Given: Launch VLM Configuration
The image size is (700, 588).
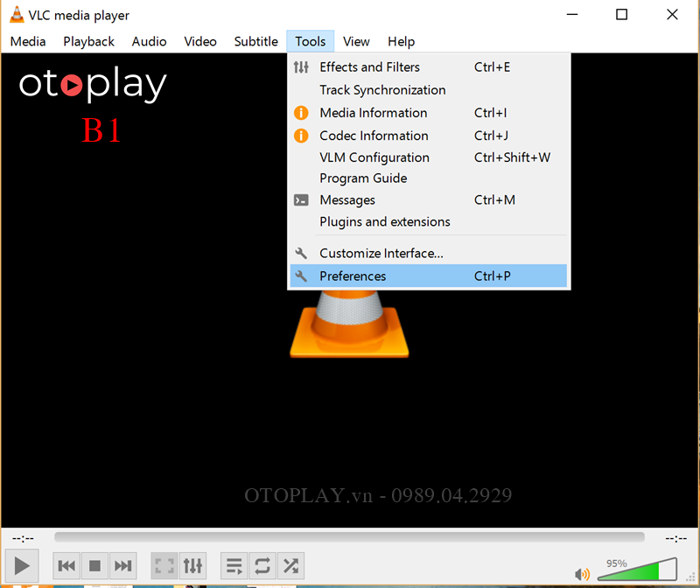Looking at the screenshot, I should point(429,157).
